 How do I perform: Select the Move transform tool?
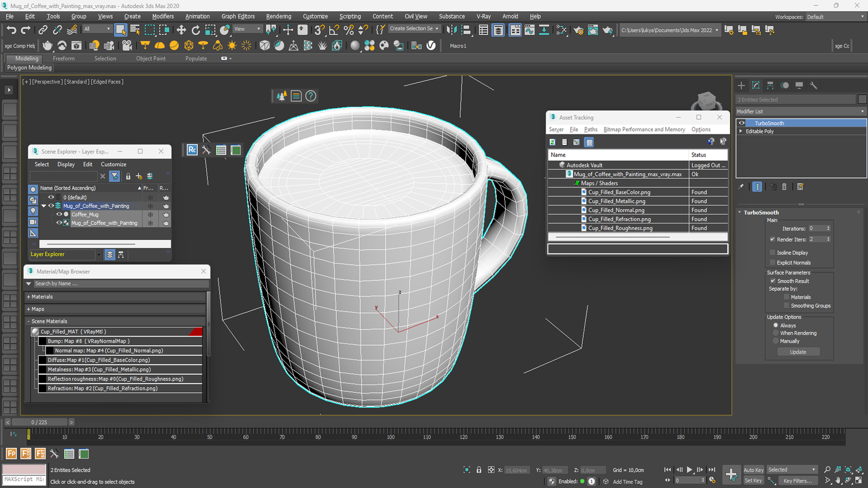(x=181, y=30)
